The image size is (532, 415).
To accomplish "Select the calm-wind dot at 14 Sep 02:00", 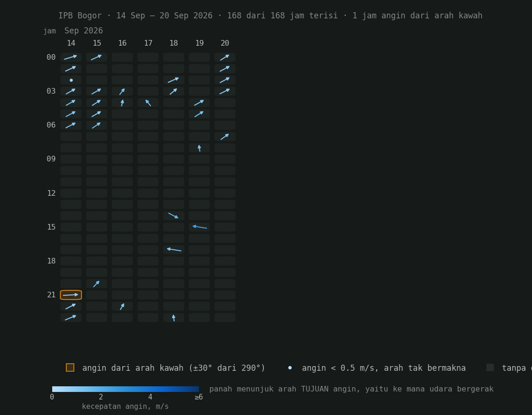I will [71, 80].
